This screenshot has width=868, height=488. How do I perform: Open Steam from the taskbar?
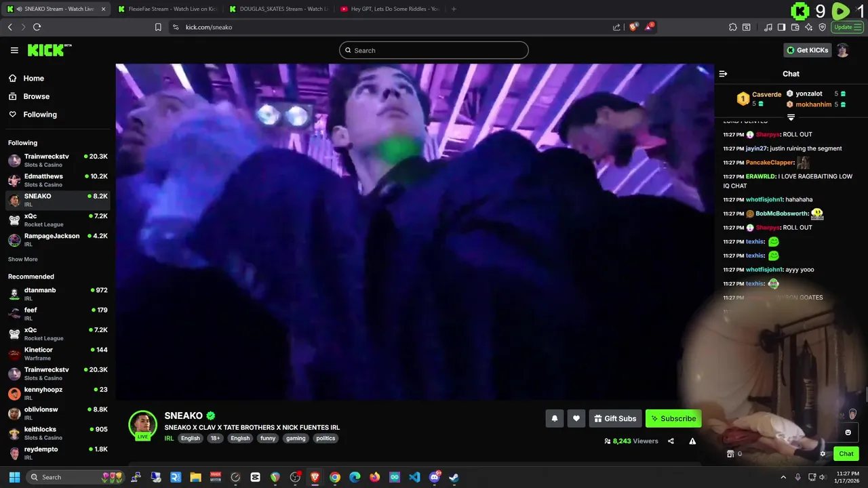click(x=454, y=477)
